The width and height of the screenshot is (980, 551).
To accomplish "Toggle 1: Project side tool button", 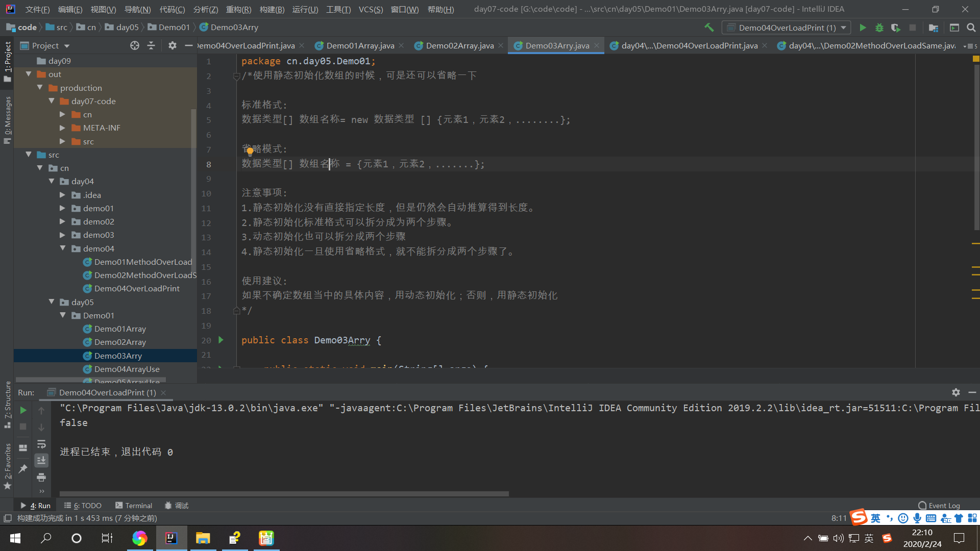I will 7,62.
